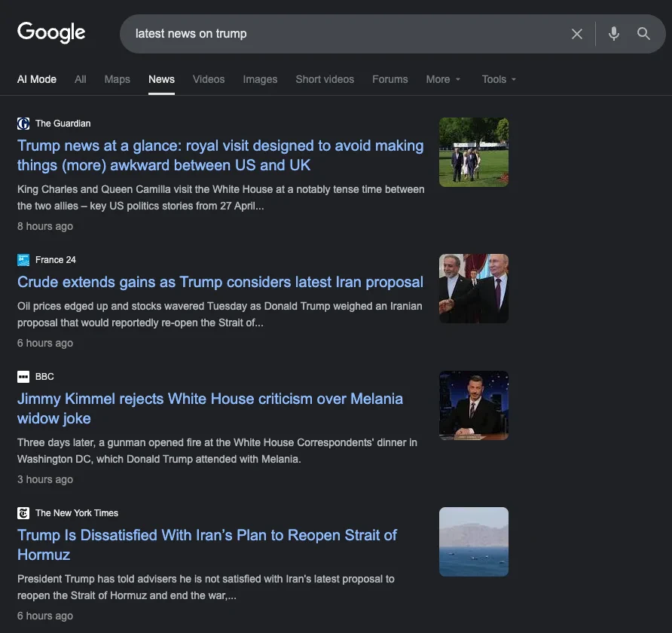Click 'The Guardian' source name
Image resolution: width=672 pixels, height=633 pixels.
point(63,124)
